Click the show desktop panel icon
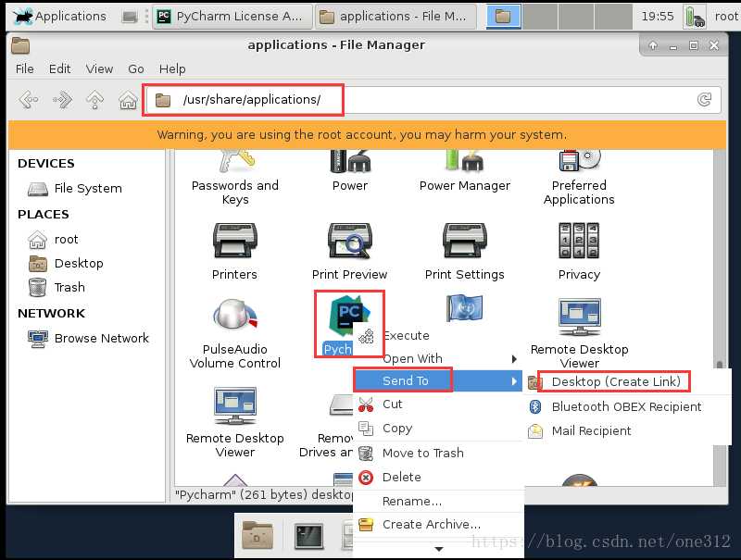Image resolution: width=741 pixels, height=560 pixels. [130, 17]
